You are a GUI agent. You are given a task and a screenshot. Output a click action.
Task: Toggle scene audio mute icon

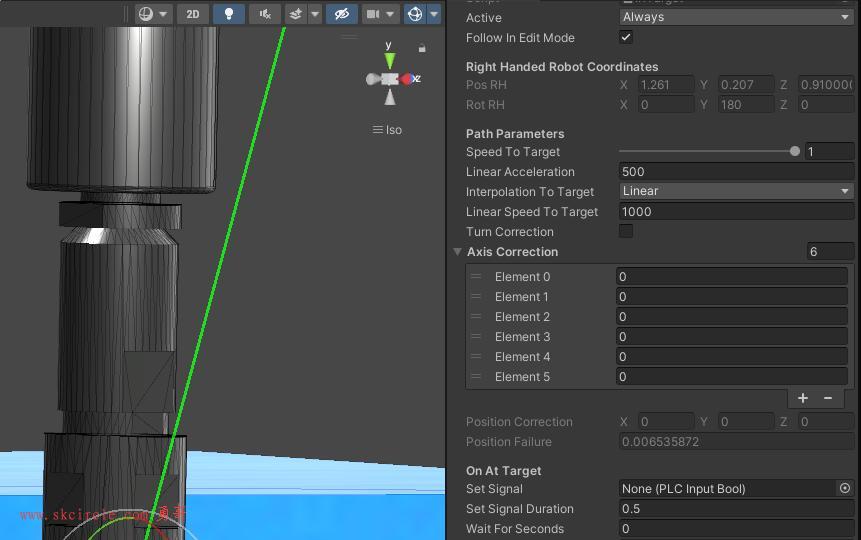click(265, 14)
